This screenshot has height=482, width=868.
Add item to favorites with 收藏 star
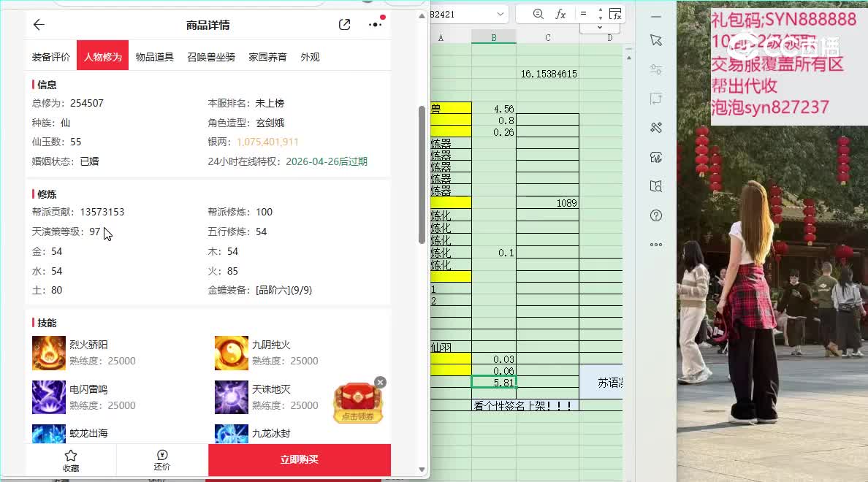click(x=71, y=459)
